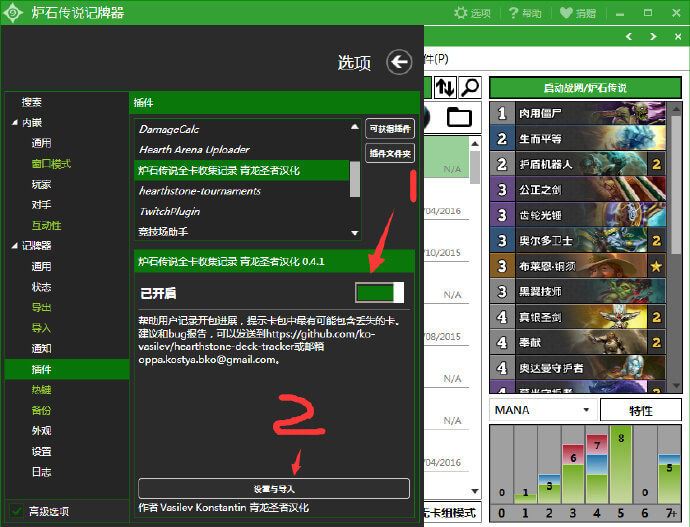Click the 捐赠 heart button

tap(578, 13)
